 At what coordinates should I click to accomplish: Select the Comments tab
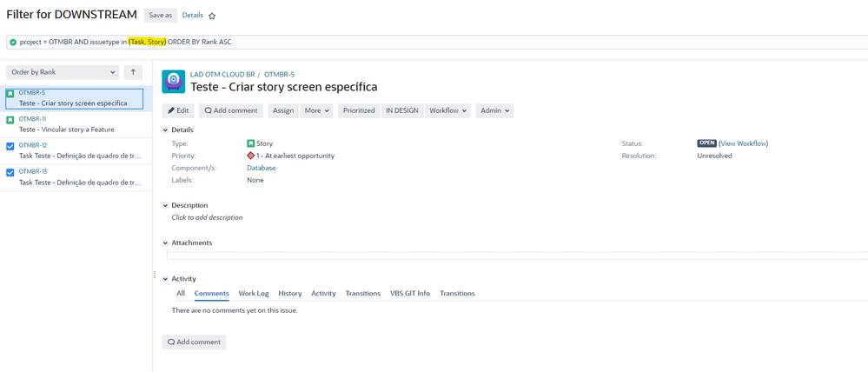[x=211, y=294]
